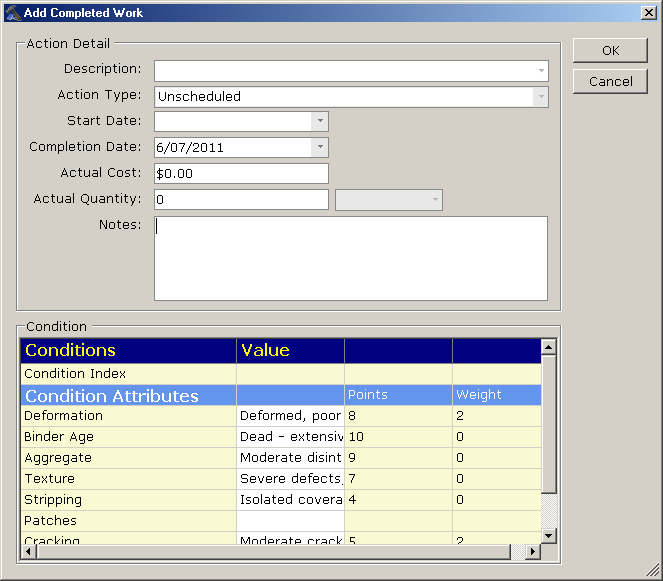Screen dimensions: 663x581
Task: Select the Condition Index row
Action: (x=281, y=374)
